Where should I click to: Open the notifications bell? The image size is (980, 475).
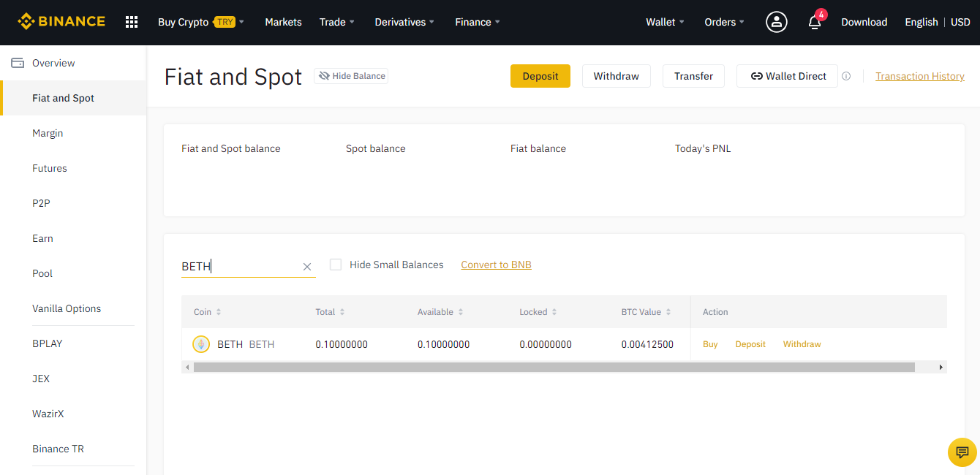point(815,22)
